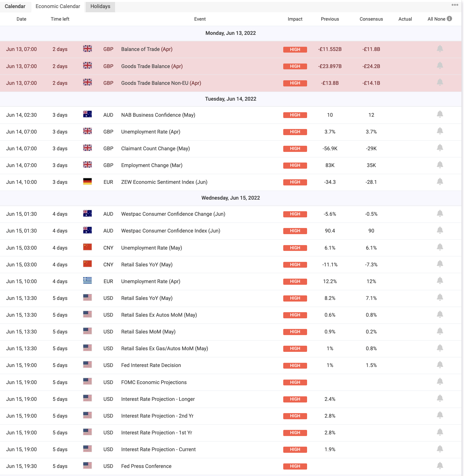This screenshot has width=464, height=476.
Task: Click US flag on Fed Interest Rate Decision row
Action: [87, 365]
